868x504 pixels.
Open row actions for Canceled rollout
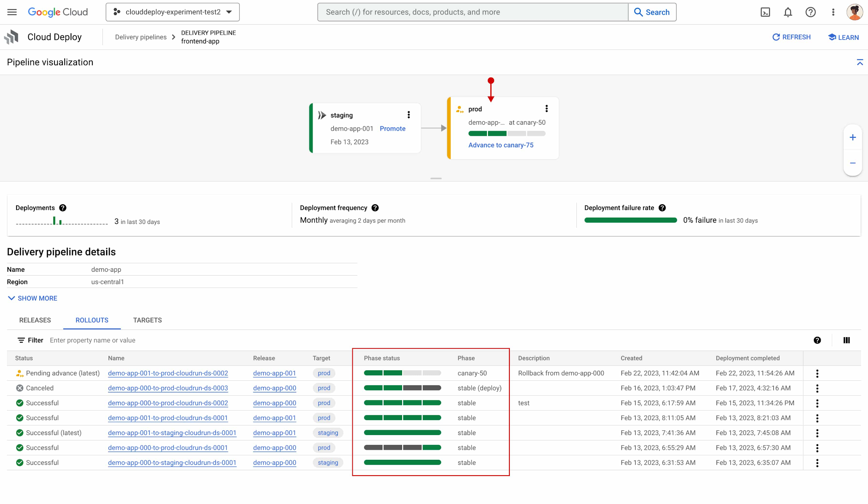pyautogui.click(x=817, y=388)
